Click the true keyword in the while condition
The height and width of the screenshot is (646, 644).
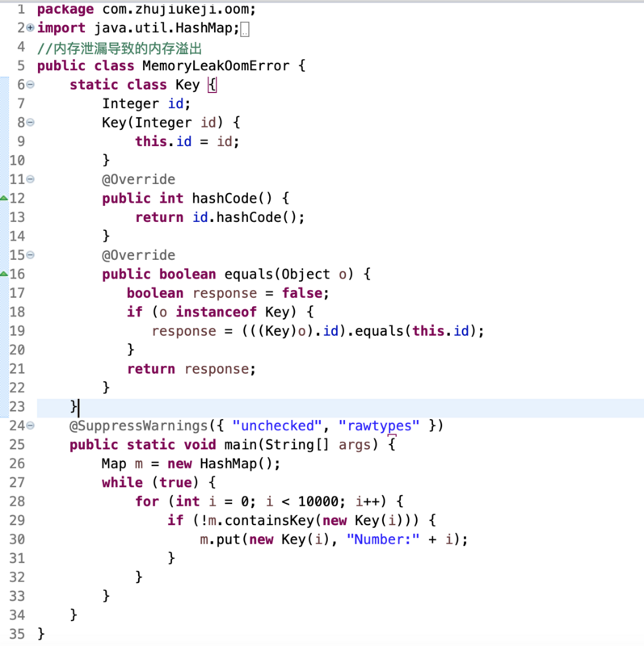(x=175, y=482)
